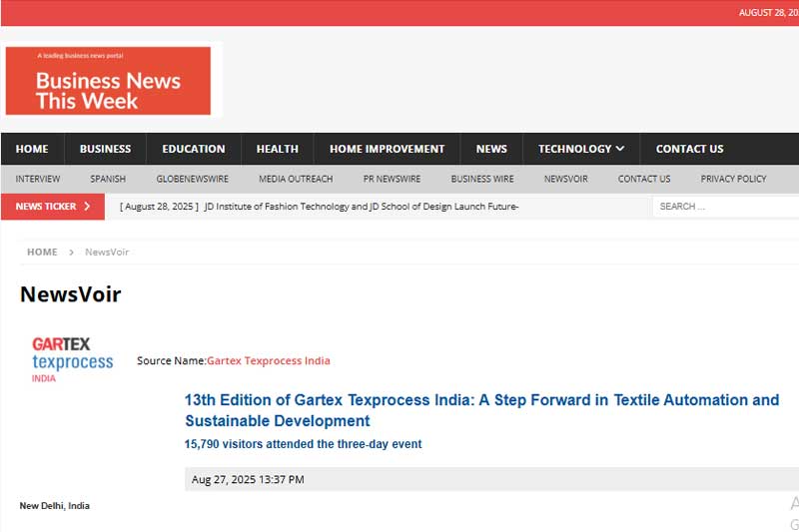Open the PR Newswire submenu link
Screen dimensions: 799x532
tap(392, 179)
